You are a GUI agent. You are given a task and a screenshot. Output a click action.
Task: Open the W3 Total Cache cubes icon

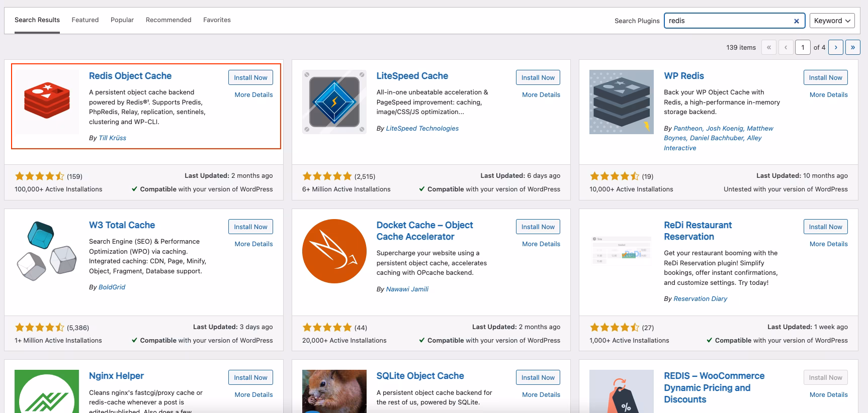point(47,251)
